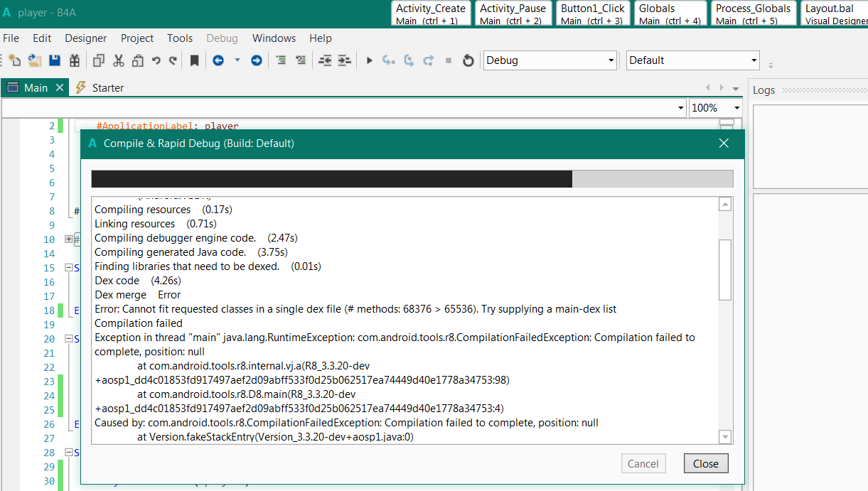Increase indent of selected lines
This screenshot has height=491, width=868.
tap(345, 60)
